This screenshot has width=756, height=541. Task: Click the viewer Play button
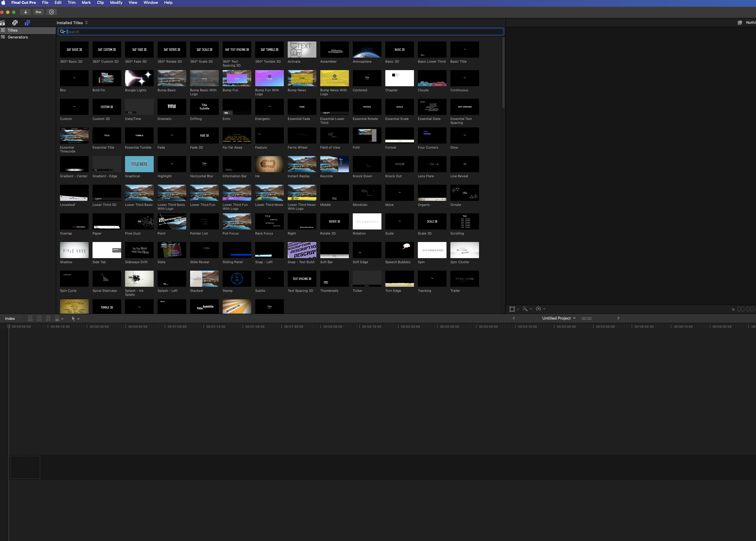tap(733, 309)
